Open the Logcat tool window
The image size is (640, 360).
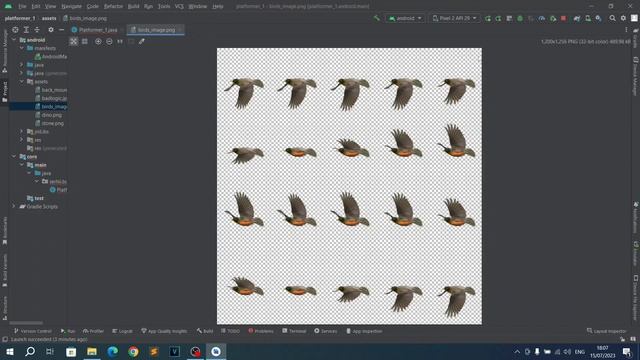(122, 331)
